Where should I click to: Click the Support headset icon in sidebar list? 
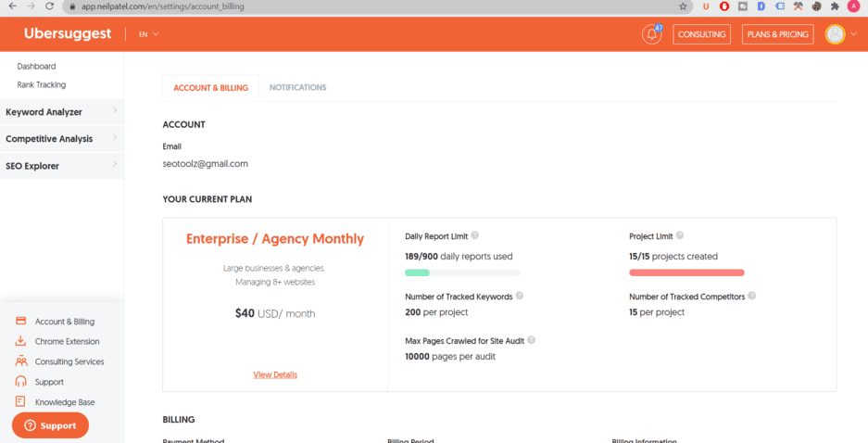pos(21,382)
